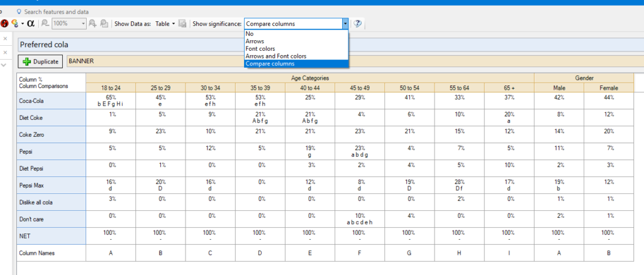This screenshot has height=275, width=644.
Task: Click the Duplicate button
Action: [x=40, y=62]
